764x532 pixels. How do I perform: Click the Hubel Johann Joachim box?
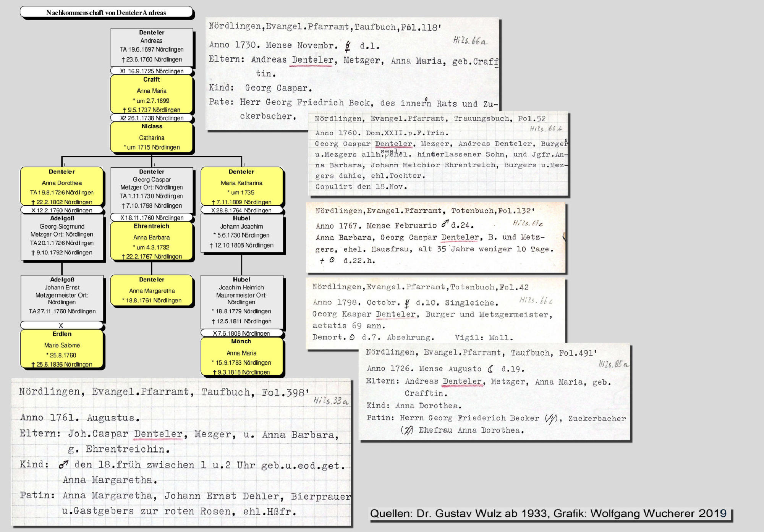click(x=241, y=233)
